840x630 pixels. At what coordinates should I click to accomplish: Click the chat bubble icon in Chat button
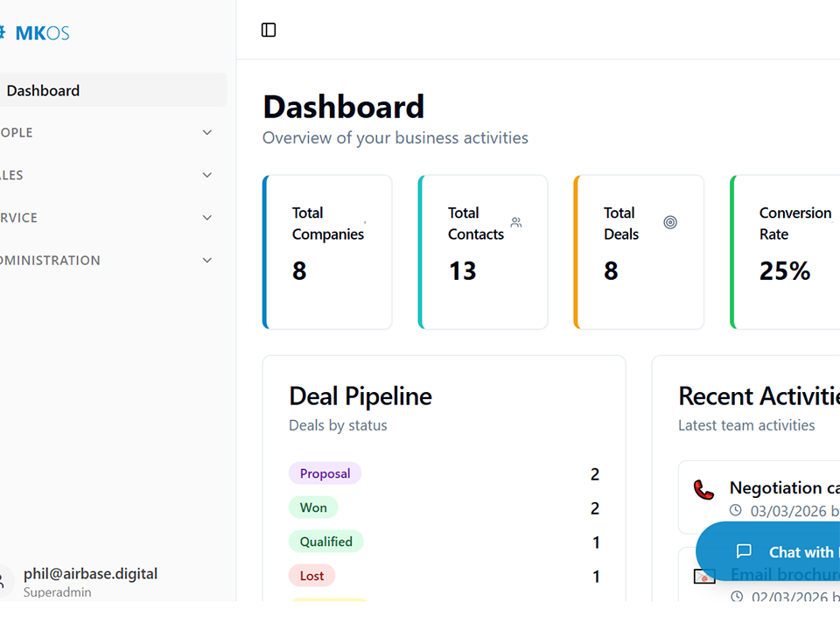[x=744, y=551]
